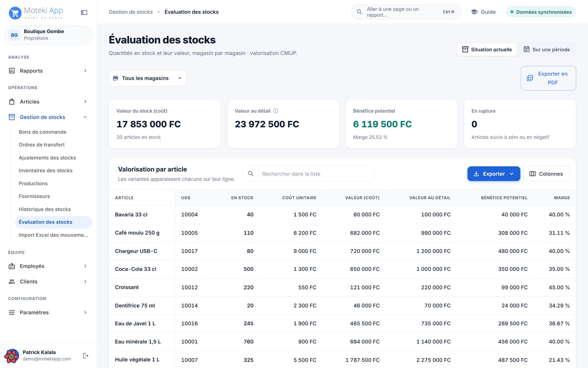Expand the Rapports menu chevron
The image size is (588, 368).
(x=85, y=71)
